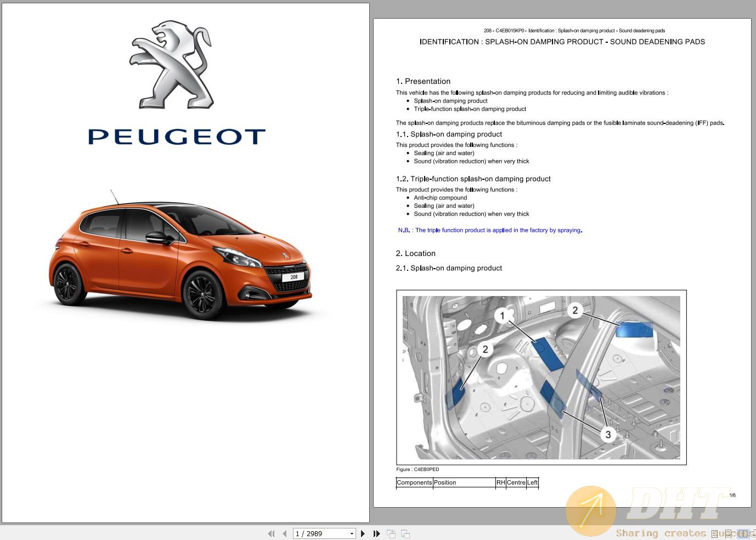This screenshot has width=756, height=540.
Task: Click the 'Components' table header cell
Action: pos(414,482)
